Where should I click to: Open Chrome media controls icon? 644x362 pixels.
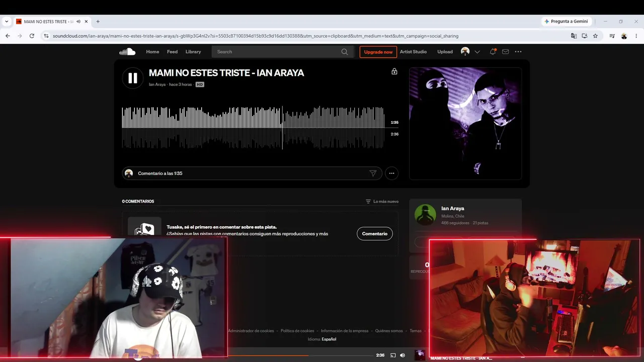coord(612,36)
